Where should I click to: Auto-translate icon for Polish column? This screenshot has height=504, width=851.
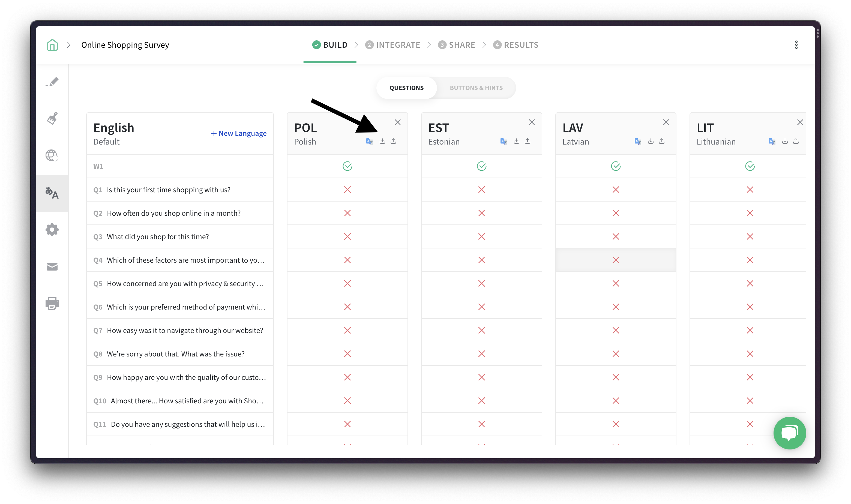coord(370,141)
